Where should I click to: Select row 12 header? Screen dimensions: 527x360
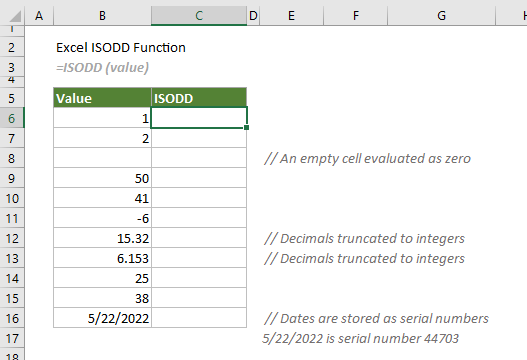point(12,238)
